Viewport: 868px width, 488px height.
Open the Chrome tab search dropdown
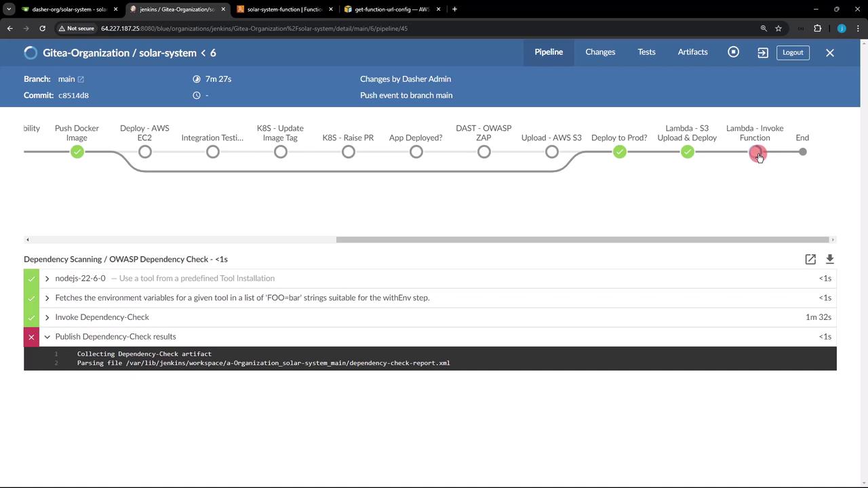(9, 9)
